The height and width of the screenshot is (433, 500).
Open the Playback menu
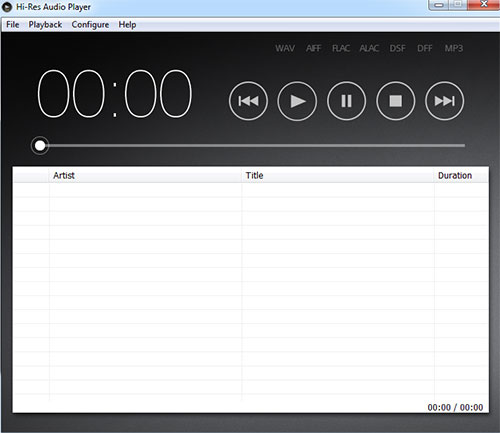(45, 25)
